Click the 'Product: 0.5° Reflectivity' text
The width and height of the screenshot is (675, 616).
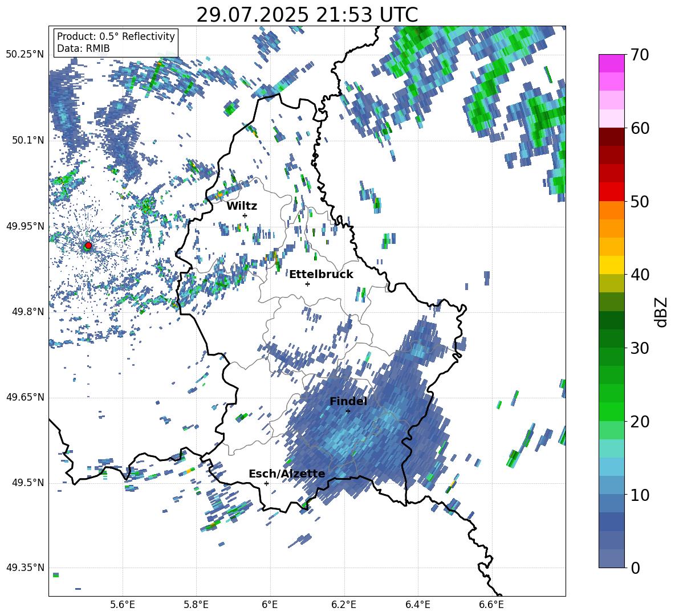coord(116,36)
